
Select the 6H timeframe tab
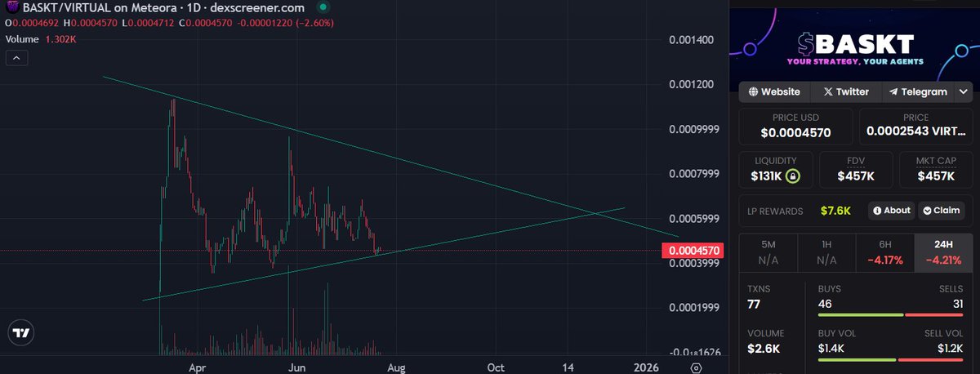tap(885, 254)
